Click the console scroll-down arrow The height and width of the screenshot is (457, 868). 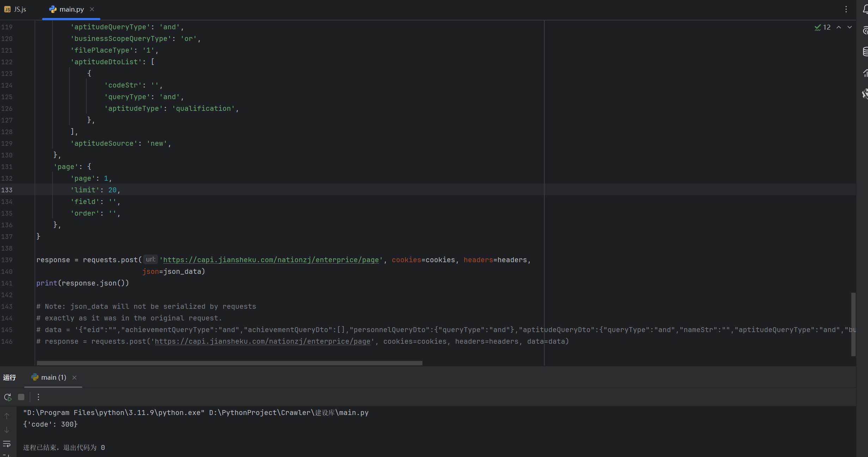tap(7, 430)
